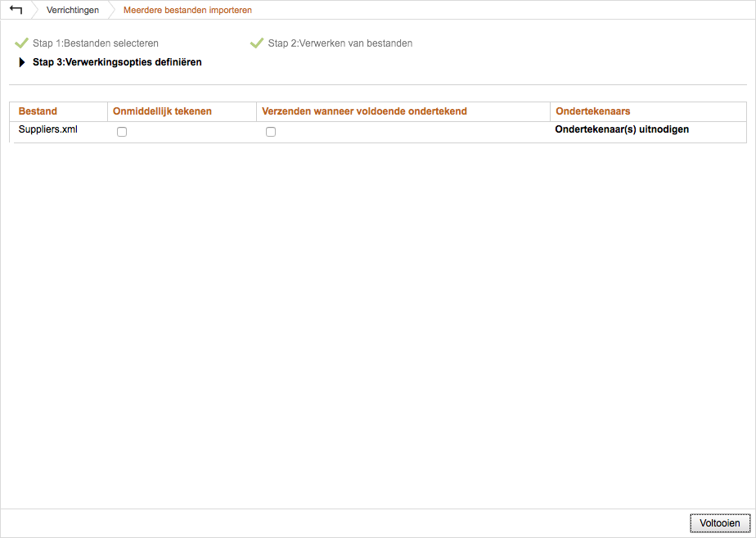The image size is (756, 538).
Task: Click the Bestand column header
Action: tap(38, 111)
